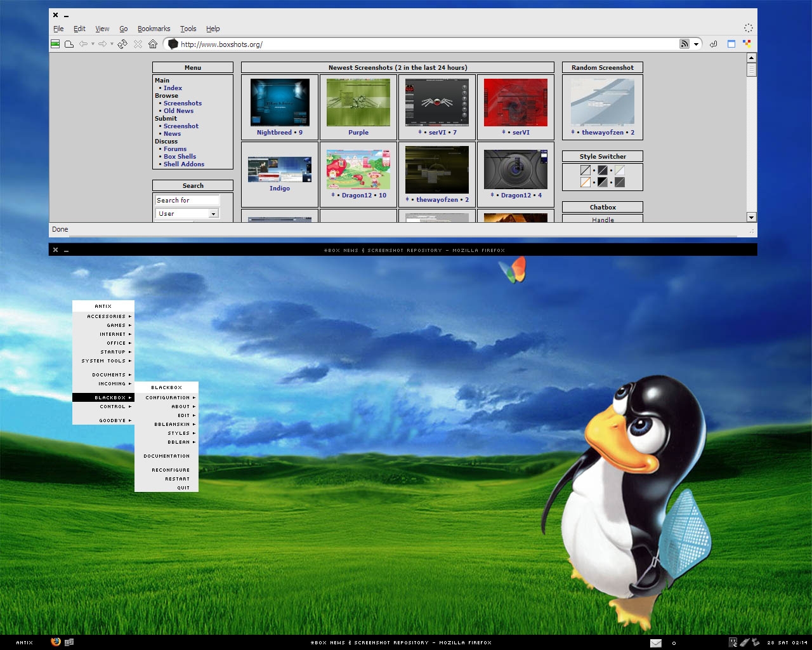Open the Shell Addons link

pos(184,164)
